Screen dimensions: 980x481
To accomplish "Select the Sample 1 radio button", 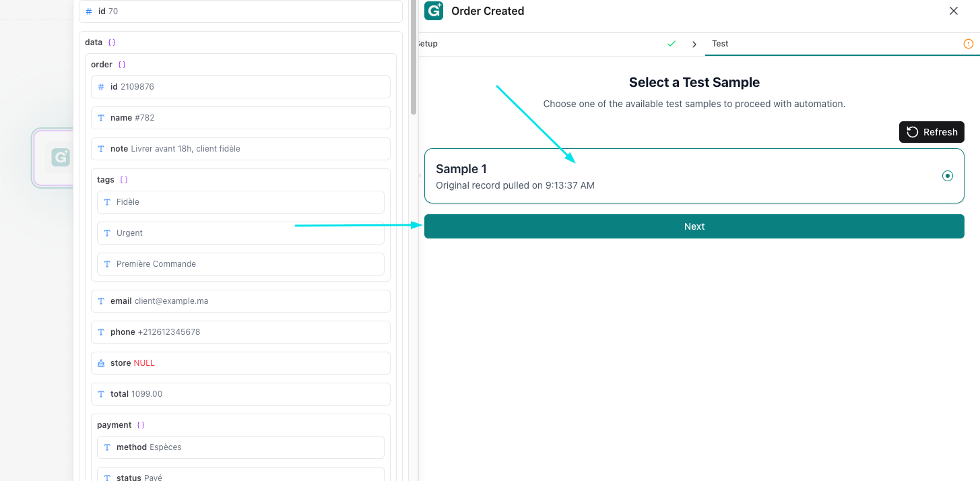I will [x=948, y=176].
